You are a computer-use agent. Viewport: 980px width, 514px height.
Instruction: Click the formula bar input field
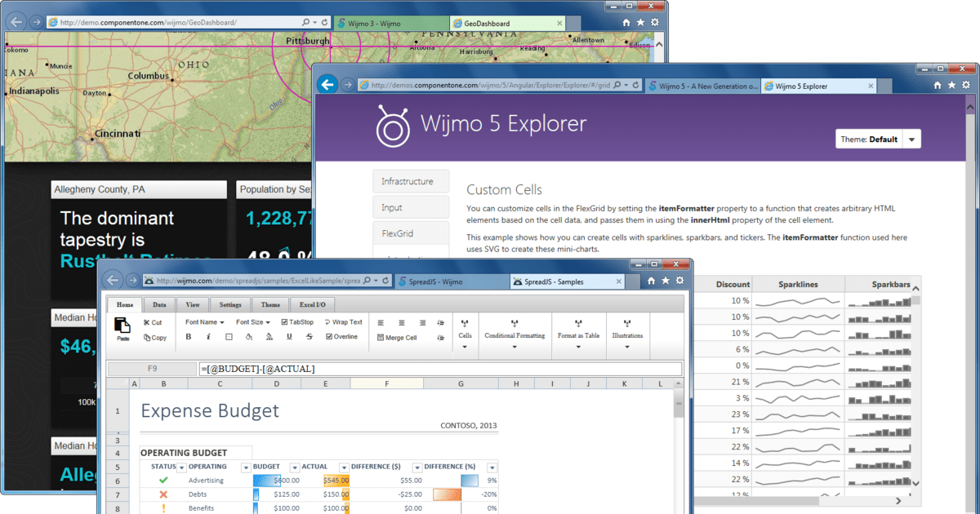(439, 369)
